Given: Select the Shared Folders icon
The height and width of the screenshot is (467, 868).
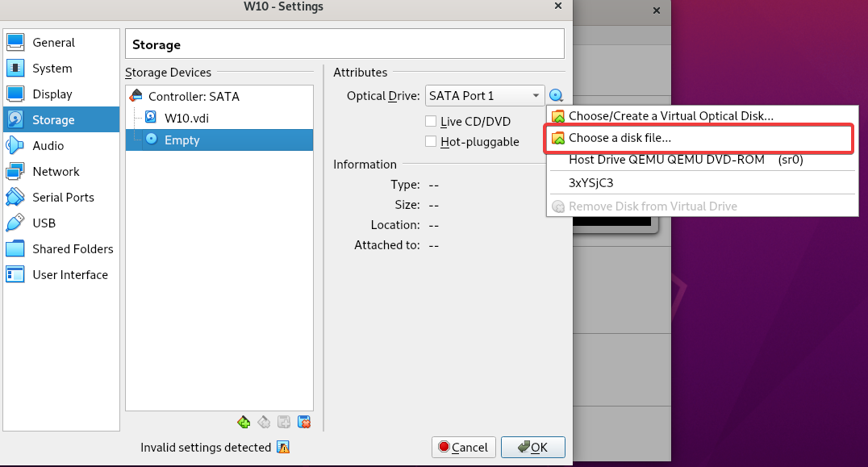Looking at the screenshot, I should point(15,249).
